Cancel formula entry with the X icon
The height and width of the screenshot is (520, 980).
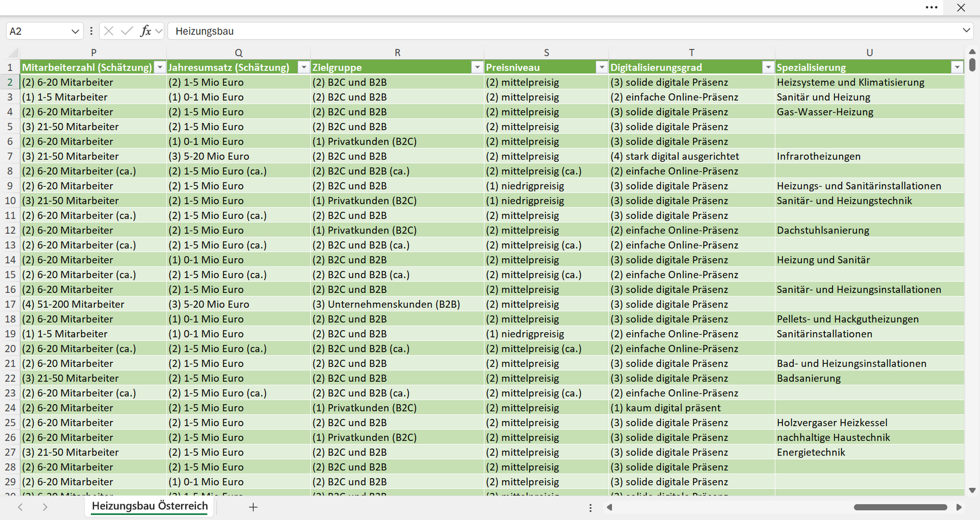coord(109,31)
